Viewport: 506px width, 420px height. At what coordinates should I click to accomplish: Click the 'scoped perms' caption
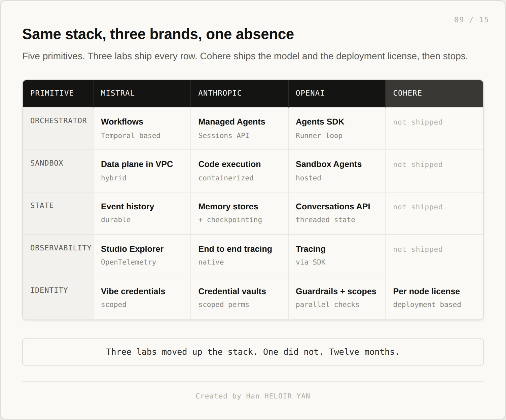(x=224, y=305)
